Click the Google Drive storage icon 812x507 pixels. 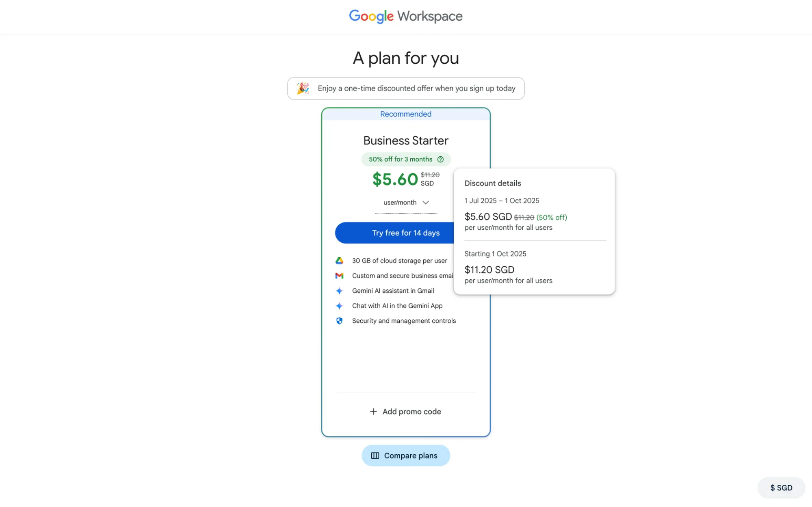pyautogui.click(x=339, y=261)
